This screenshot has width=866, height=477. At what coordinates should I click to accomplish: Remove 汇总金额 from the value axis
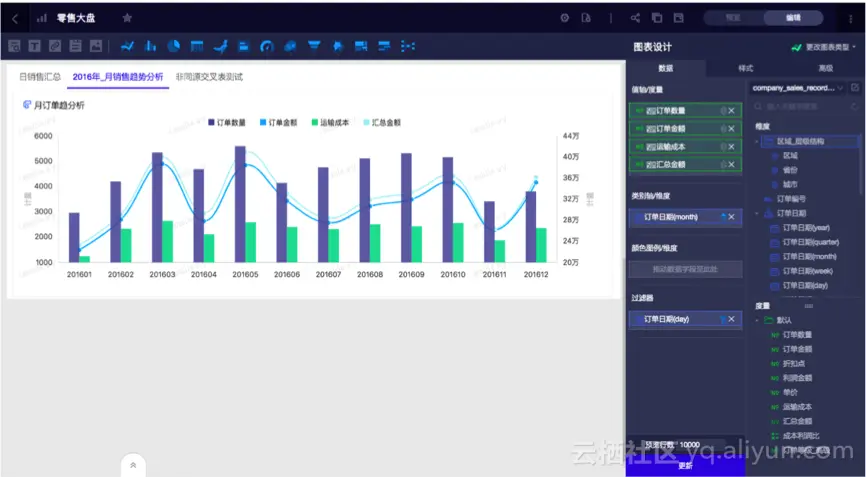(x=731, y=165)
